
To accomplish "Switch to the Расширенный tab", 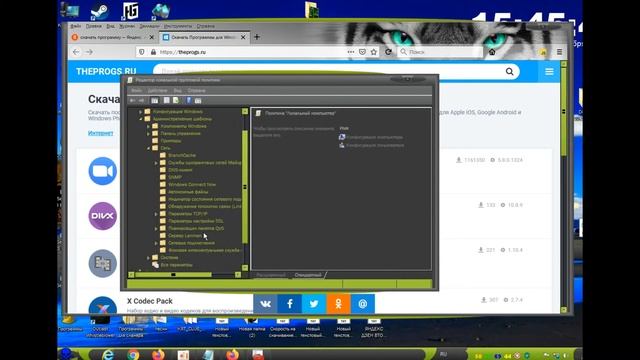I will coord(271,275).
